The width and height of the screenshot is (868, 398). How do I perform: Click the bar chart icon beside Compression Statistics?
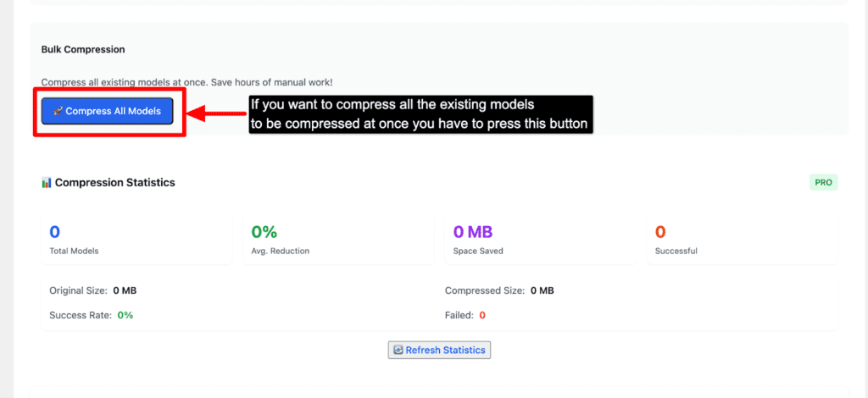(x=46, y=183)
